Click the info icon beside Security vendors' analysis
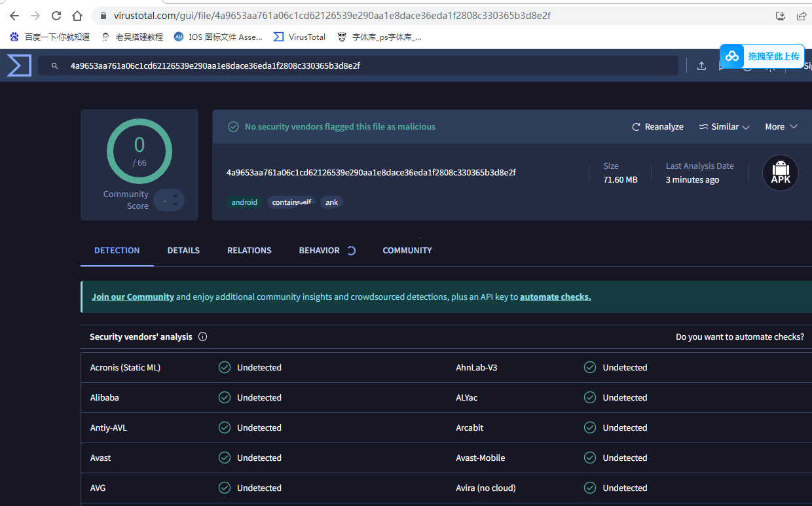Viewport: 812px width, 506px height. tap(202, 337)
